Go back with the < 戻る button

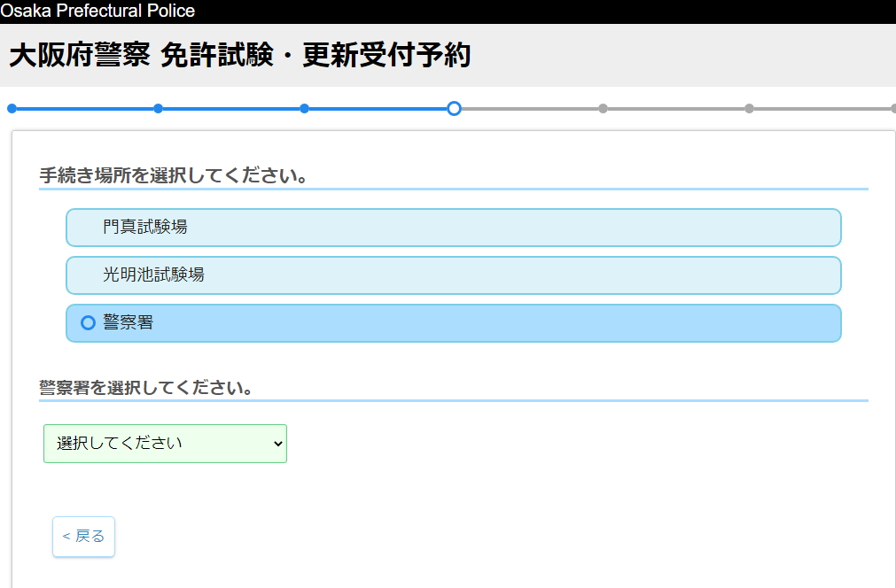[83, 537]
